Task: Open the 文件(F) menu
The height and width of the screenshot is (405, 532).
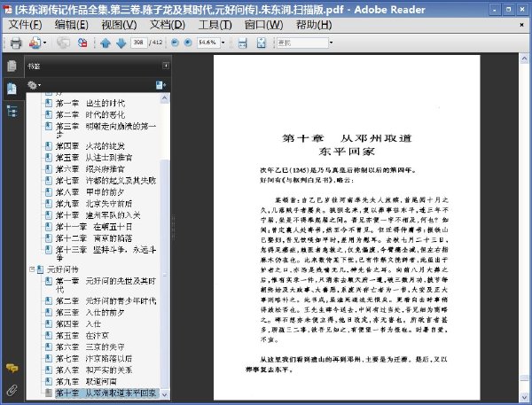Action: [x=25, y=25]
